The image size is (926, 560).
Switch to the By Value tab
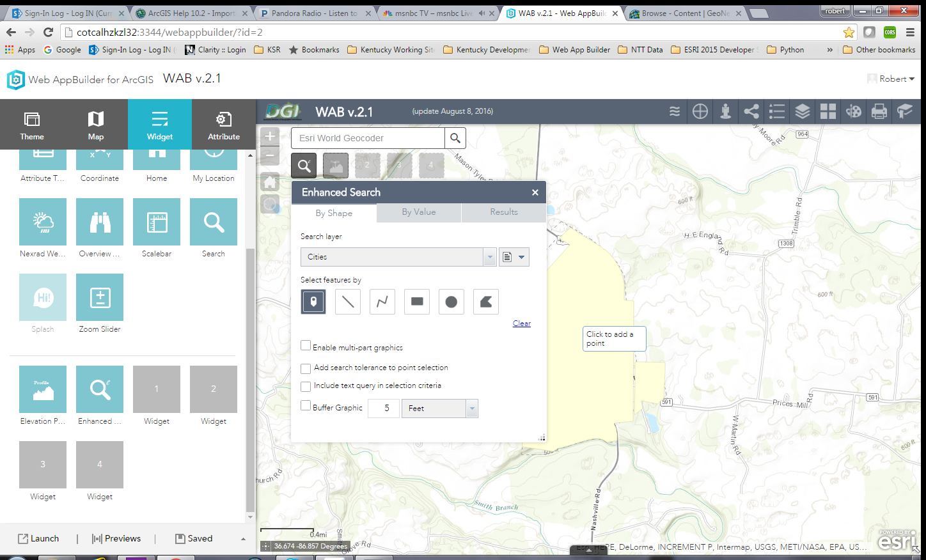click(419, 212)
